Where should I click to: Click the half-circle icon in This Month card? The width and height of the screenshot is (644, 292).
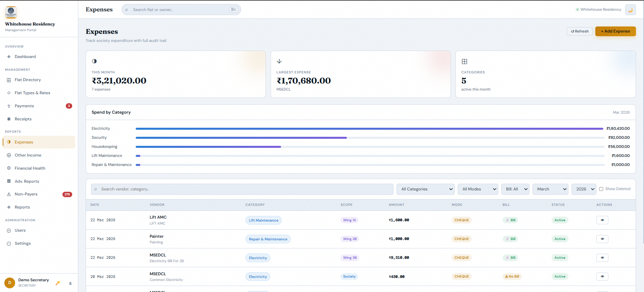94,61
